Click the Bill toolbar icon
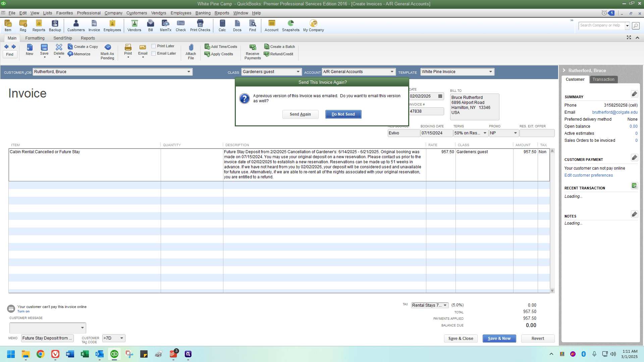The height and width of the screenshot is (362, 644). click(x=151, y=25)
